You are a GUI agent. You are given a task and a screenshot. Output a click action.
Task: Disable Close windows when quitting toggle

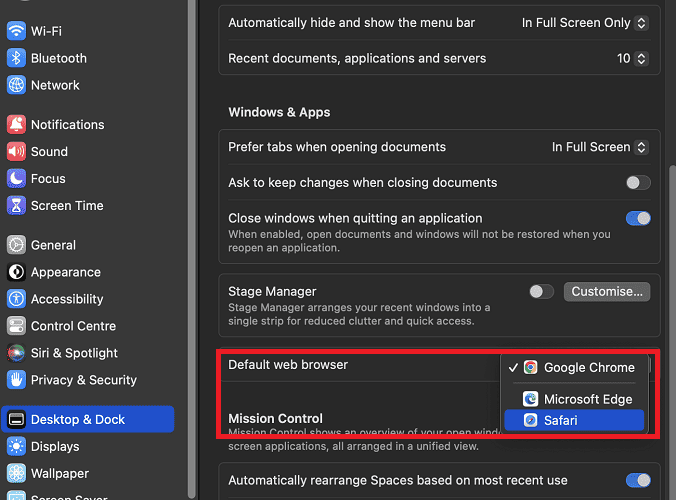pyautogui.click(x=637, y=218)
